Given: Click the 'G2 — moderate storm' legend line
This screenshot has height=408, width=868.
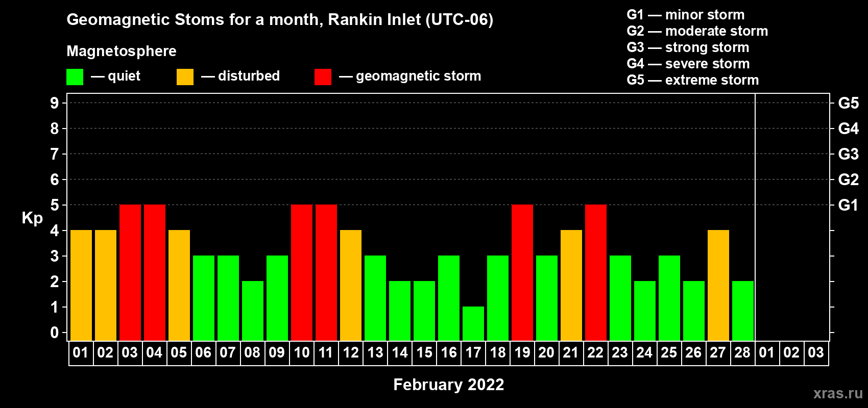Looking at the screenshot, I should (697, 31).
